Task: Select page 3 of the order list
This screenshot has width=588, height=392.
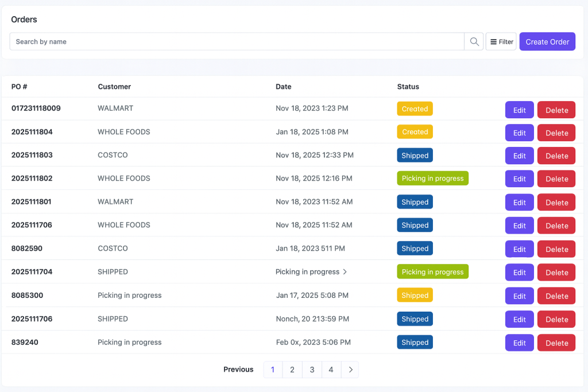Action: point(312,370)
